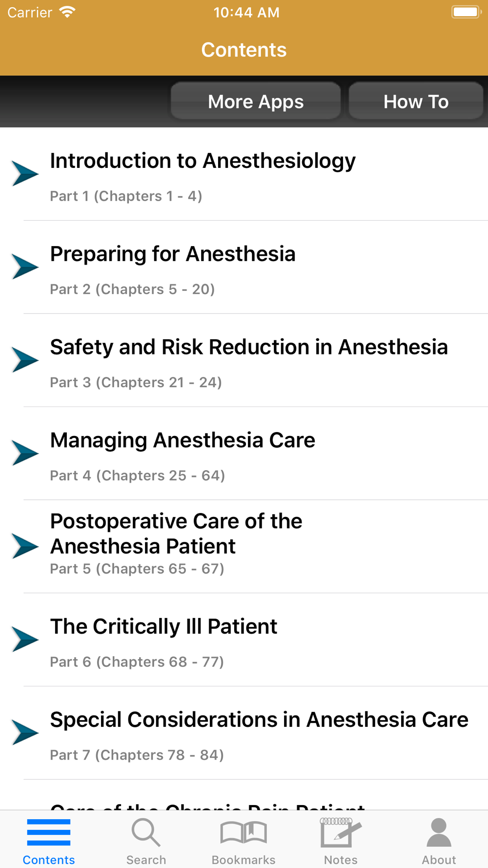Open the About person icon
Image resolution: width=488 pixels, height=868 pixels.
pos(439,833)
